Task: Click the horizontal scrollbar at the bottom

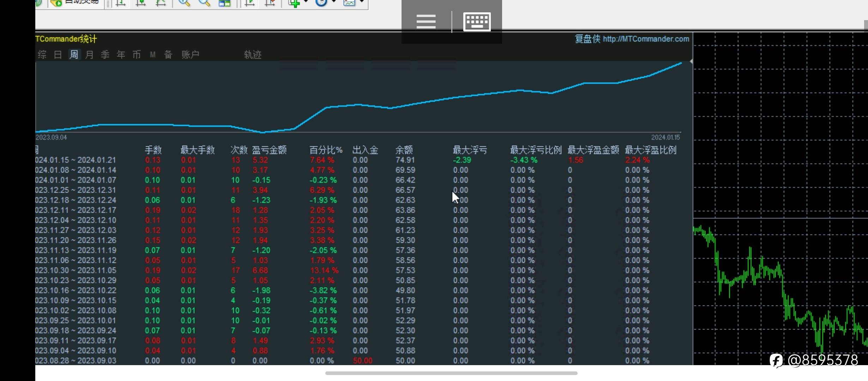Action: pos(451,373)
